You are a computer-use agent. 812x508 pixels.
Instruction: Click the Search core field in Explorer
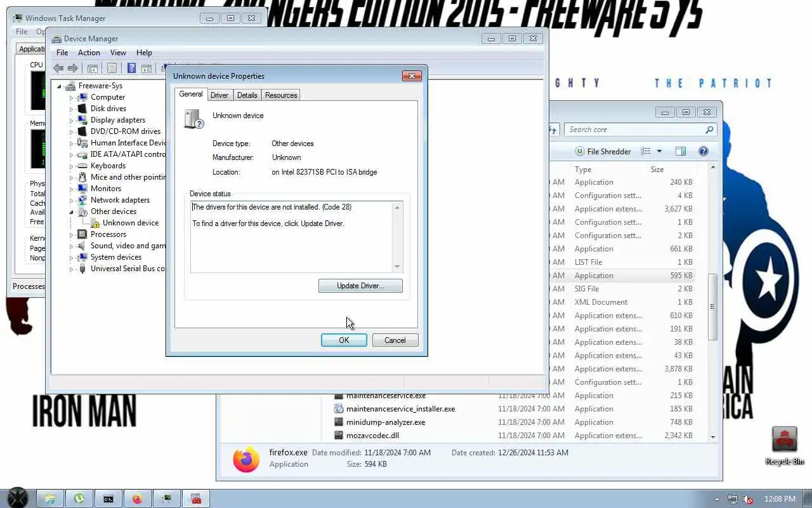[x=641, y=130]
